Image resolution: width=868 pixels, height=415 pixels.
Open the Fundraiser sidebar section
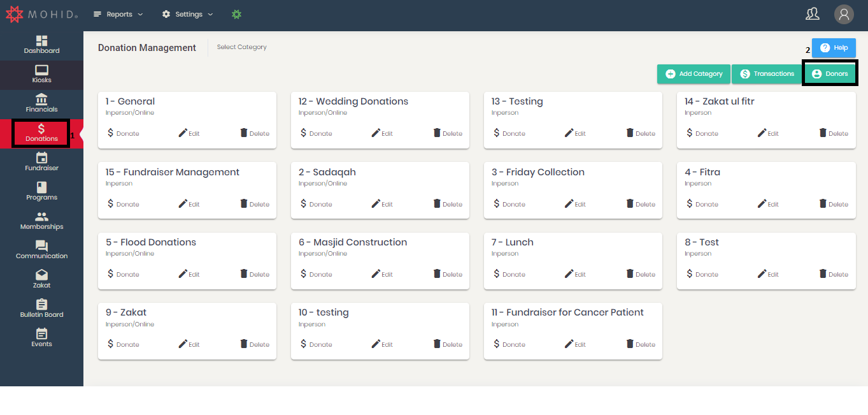click(41, 163)
